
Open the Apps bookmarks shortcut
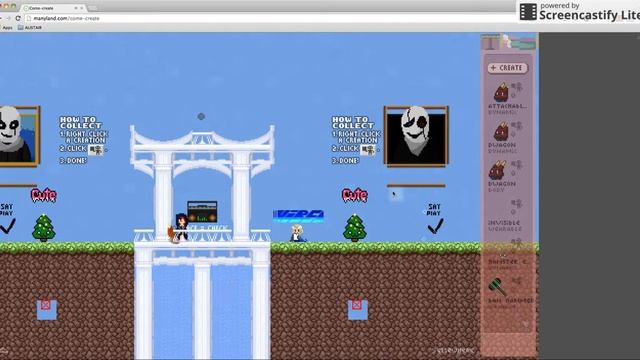6,28
